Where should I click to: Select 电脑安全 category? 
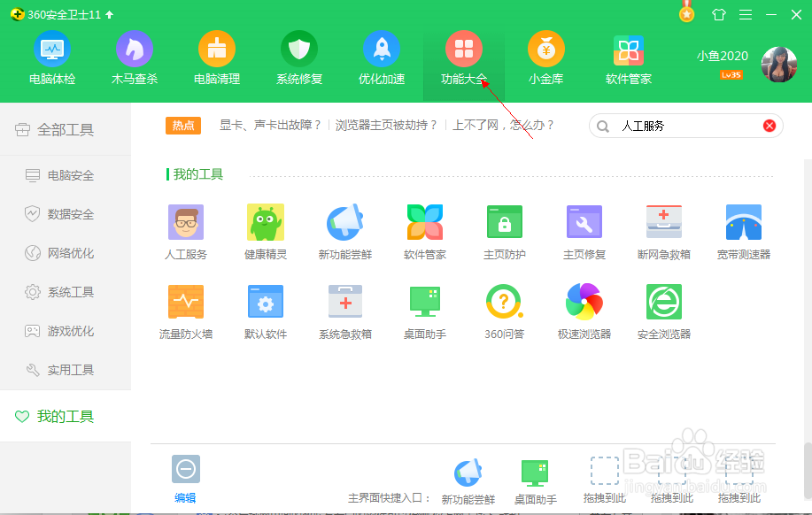66,175
